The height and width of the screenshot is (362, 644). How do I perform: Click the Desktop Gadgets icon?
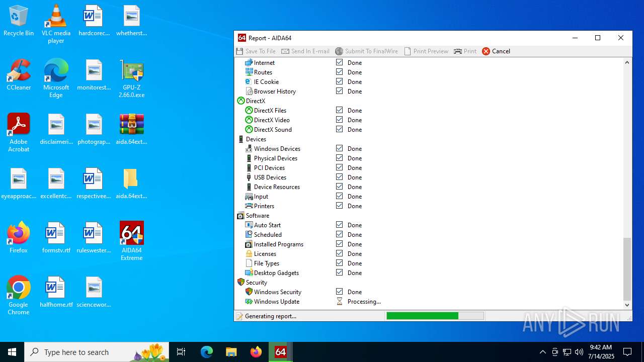coord(249,273)
